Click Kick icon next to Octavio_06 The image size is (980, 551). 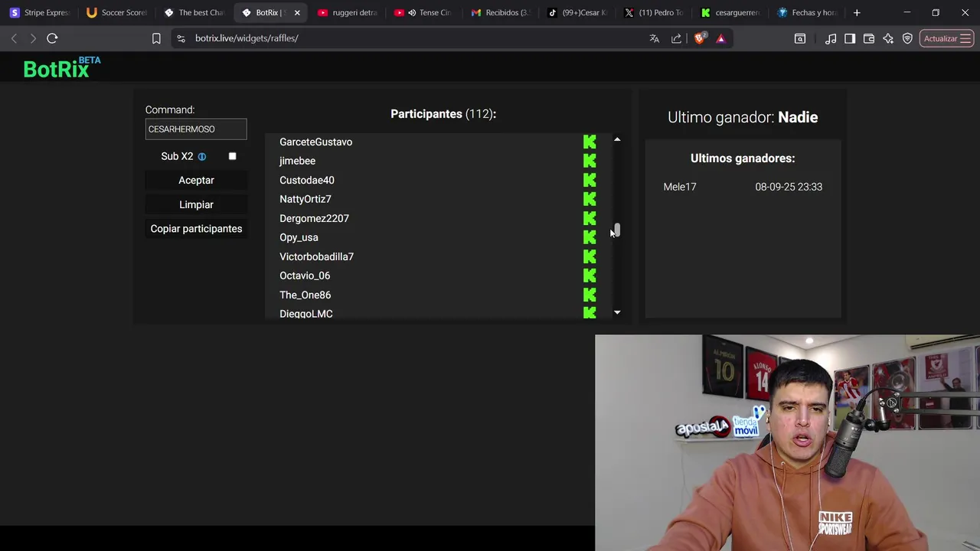coord(590,275)
